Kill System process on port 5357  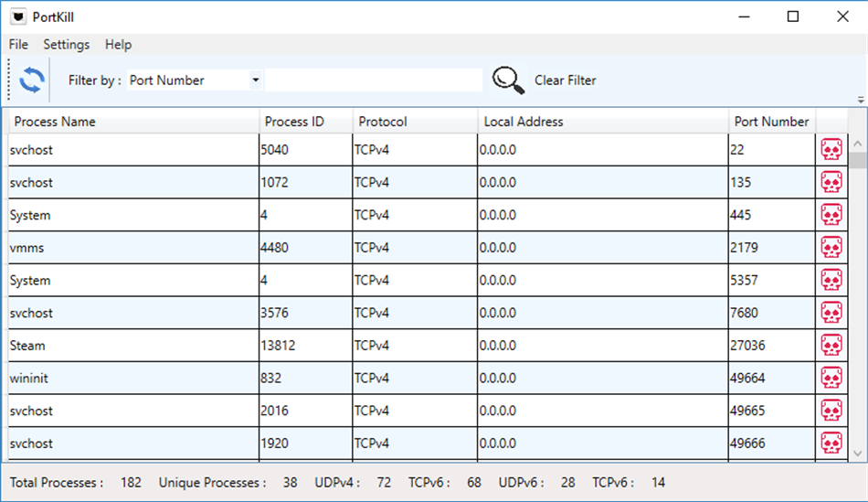[831, 281]
